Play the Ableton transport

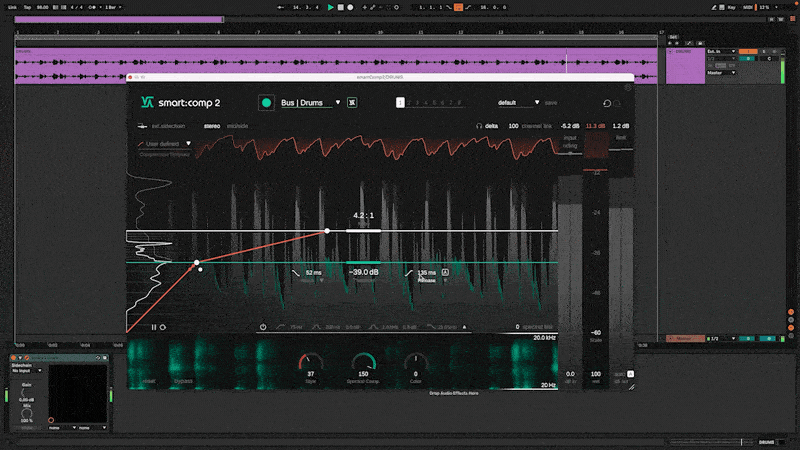pos(331,7)
